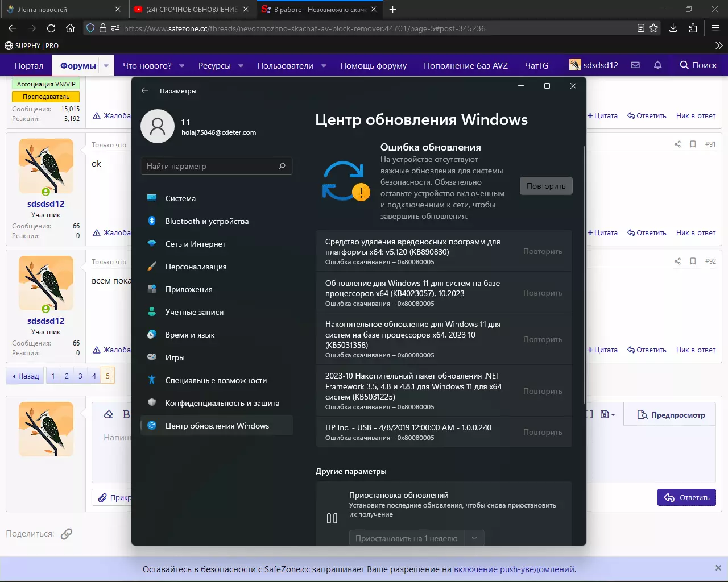This screenshot has height=582, width=728.
Task: Bookmark this page with the star icon
Action: coord(653,28)
